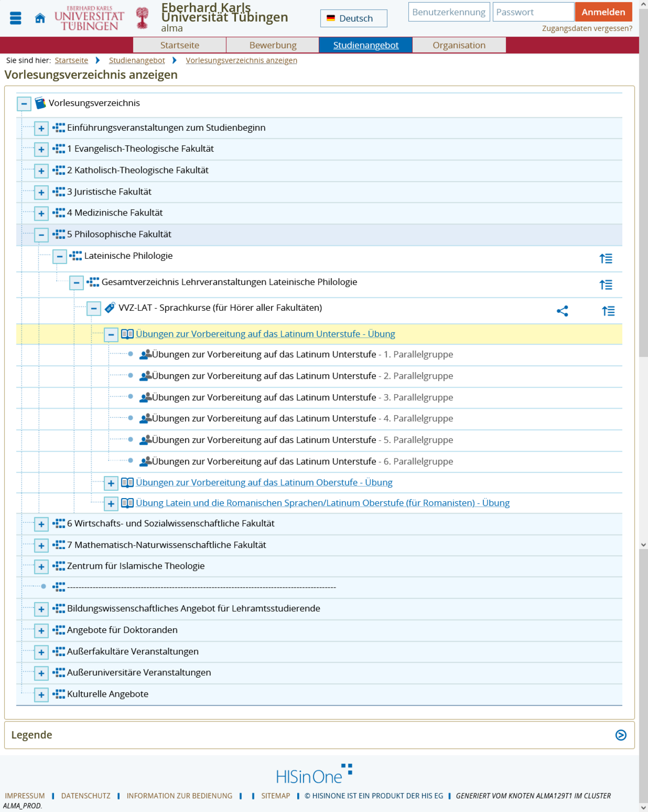
Task: Click share icon in VVZ-LAT Sprachkurse row
Action: [562, 311]
